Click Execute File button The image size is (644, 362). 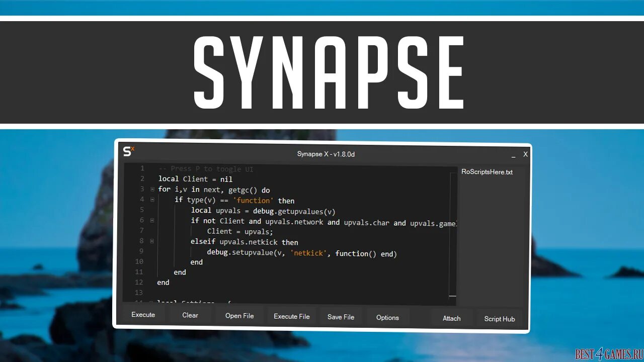pyautogui.click(x=292, y=316)
